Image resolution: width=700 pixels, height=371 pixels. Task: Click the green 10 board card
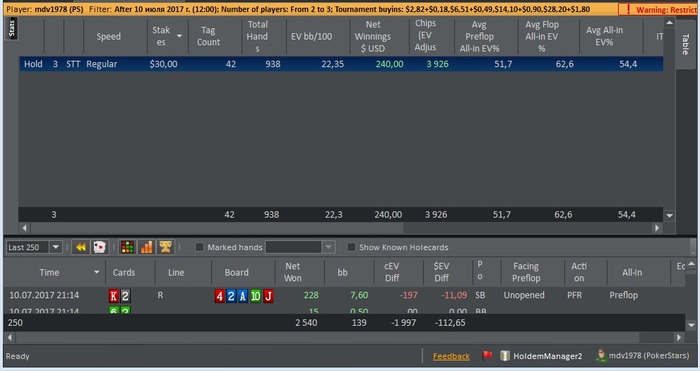255,296
